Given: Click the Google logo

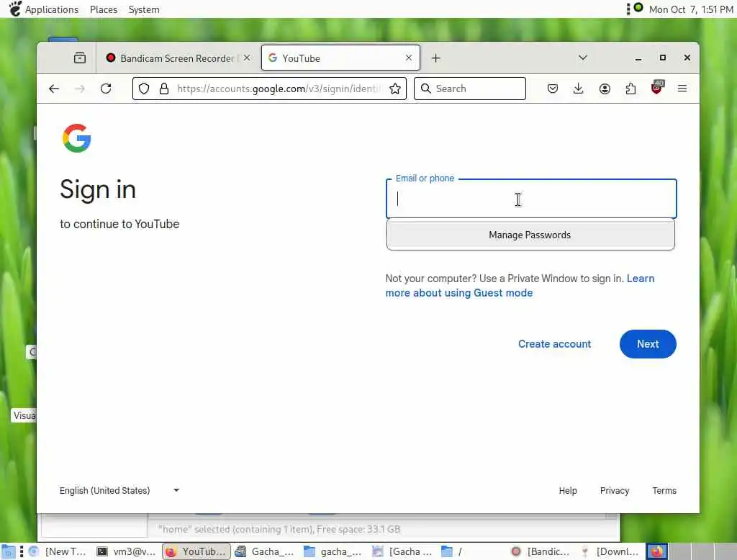Looking at the screenshot, I should click(x=76, y=138).
